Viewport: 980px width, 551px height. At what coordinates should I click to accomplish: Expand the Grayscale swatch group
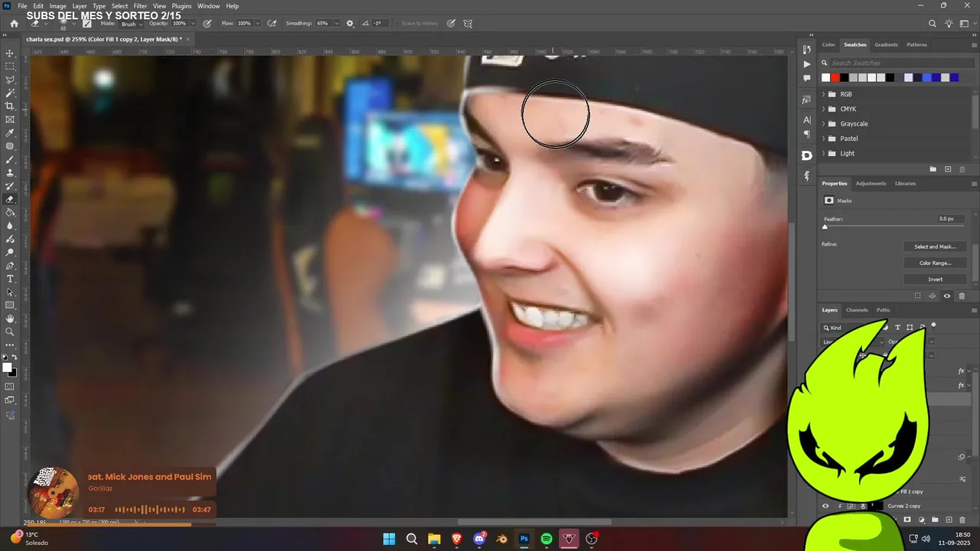tap(824, 124)
